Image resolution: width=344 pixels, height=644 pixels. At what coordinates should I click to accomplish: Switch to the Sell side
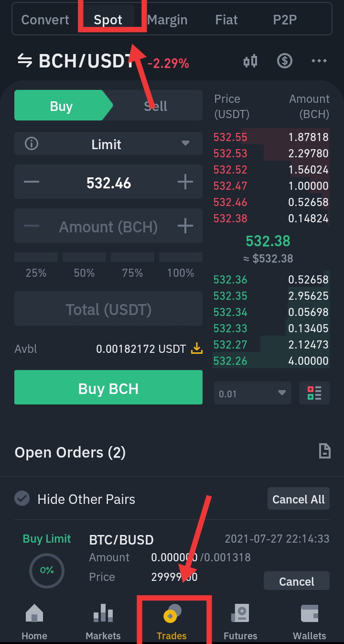pyautogui.click(x=156, y=106)
